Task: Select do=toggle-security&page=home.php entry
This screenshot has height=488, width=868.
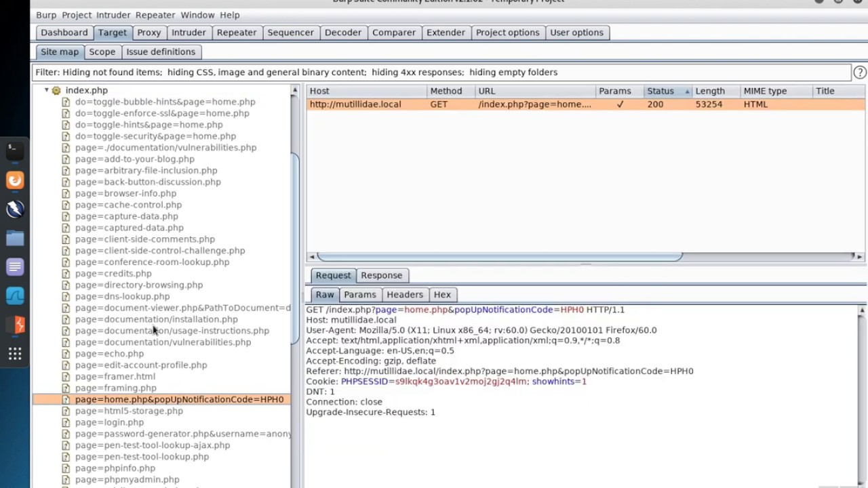Action: point(155,136)
